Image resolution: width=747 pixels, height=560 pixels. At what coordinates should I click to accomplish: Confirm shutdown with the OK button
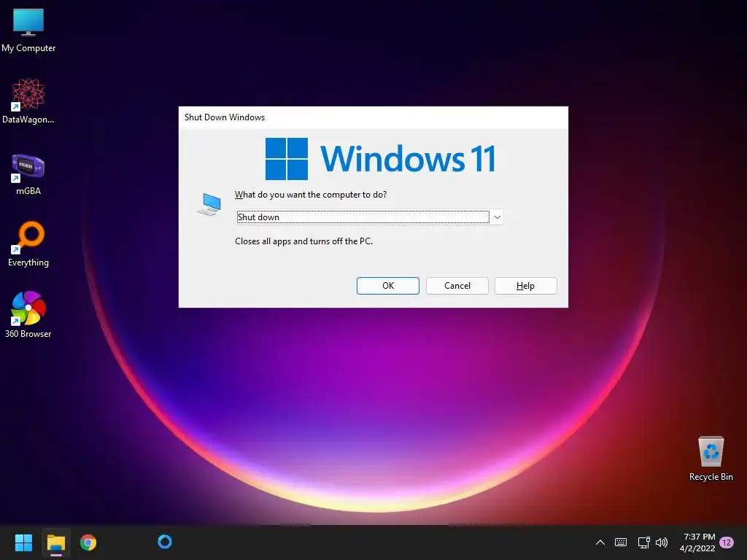(x=388, y=286)
